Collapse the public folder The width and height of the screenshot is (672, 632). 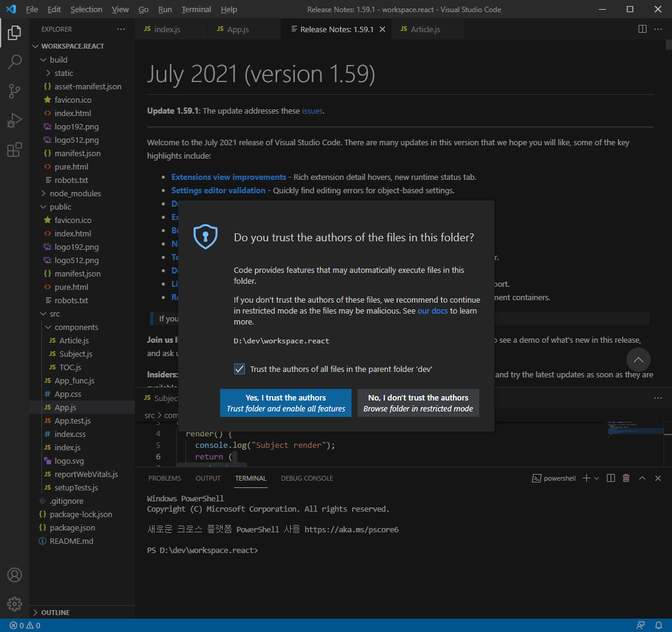click(43, 207)
